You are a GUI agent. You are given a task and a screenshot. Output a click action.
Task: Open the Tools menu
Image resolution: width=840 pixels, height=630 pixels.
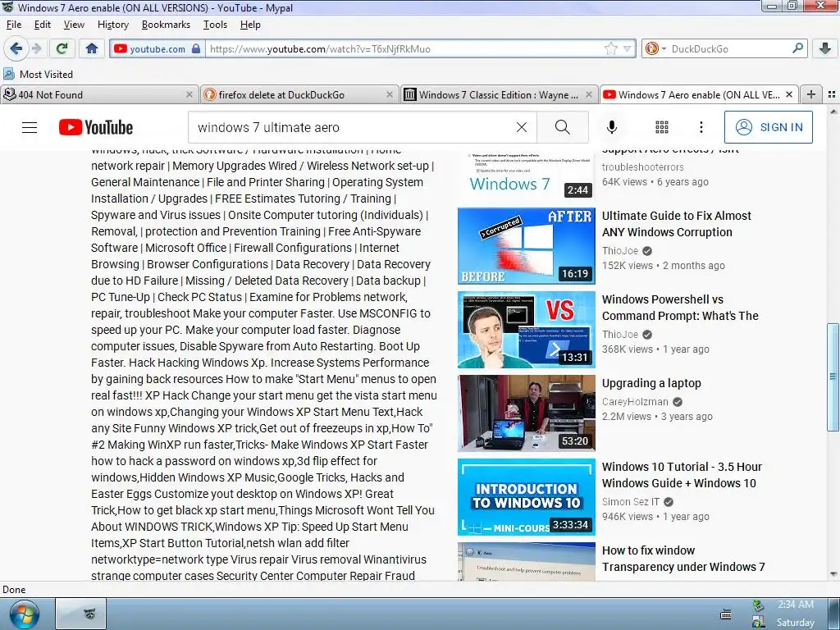(x=216, y=25)
